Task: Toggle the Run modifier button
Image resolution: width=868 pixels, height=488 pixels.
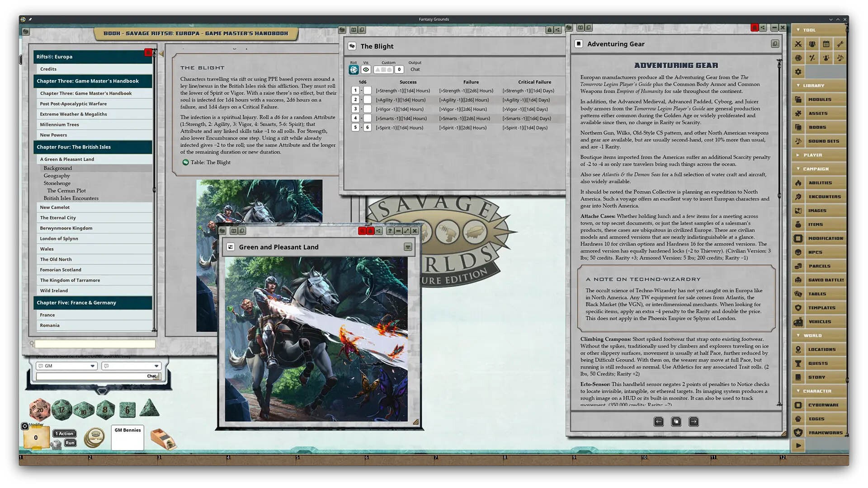Action: pyautogui.click(x=70, y=443)
